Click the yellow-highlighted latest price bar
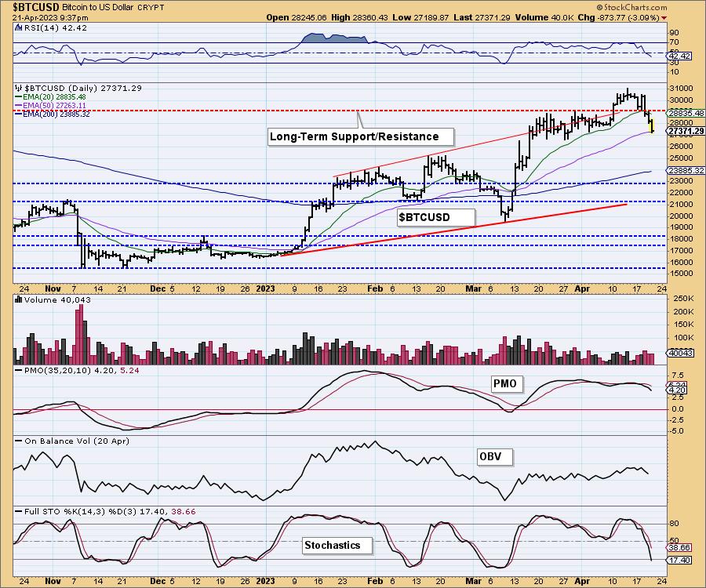The height and width of the screenshot is (588, 706). click(653, 126)
